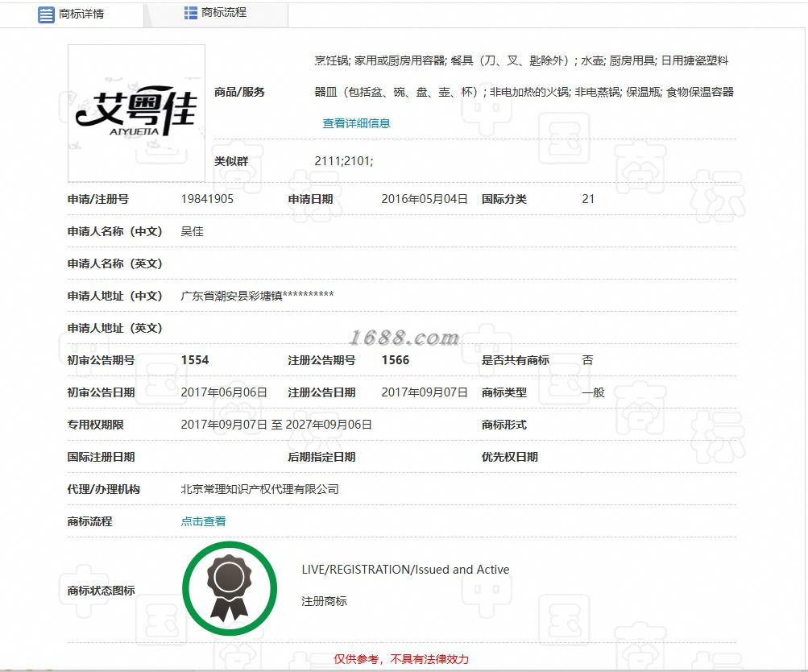Select preliminary announcement issue number 1554
This screenshot has height=672, width=808.
coord(195,360)
